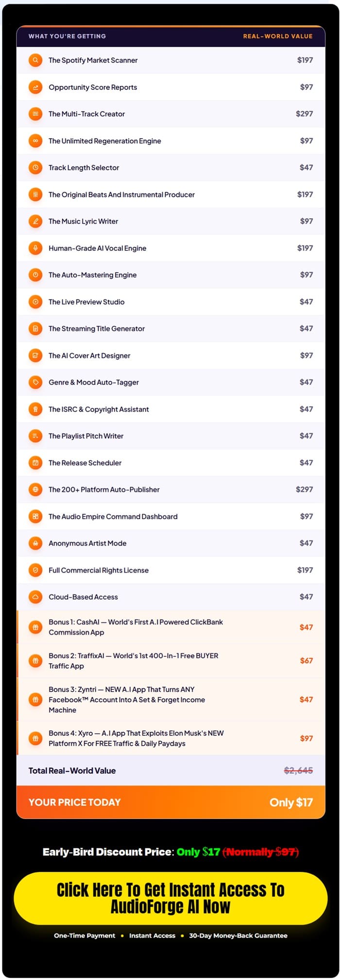This screenshot has height=980, width=340.
Task: Click the Anonymous Artist Mode lock icon
Action: (35, 543)
